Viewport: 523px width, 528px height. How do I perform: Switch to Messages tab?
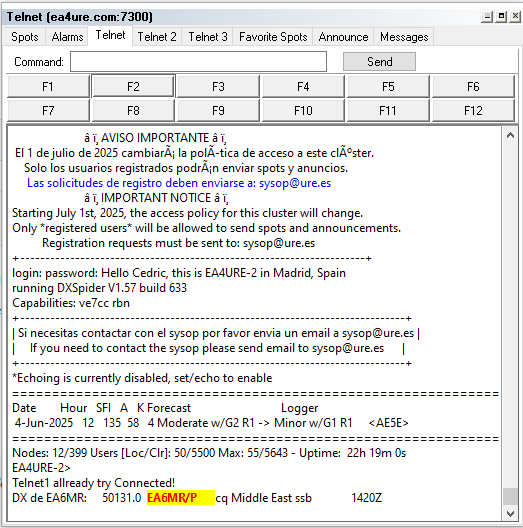(404, 37)
